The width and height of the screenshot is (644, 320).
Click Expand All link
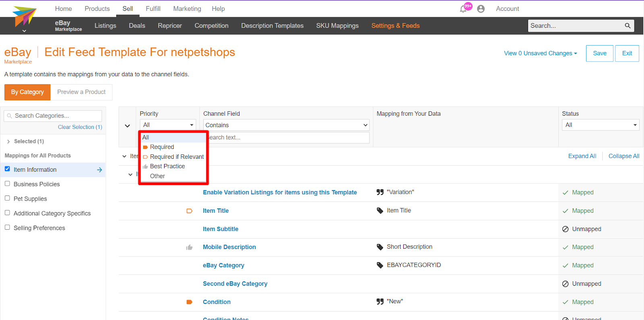(x=582, y=156)
